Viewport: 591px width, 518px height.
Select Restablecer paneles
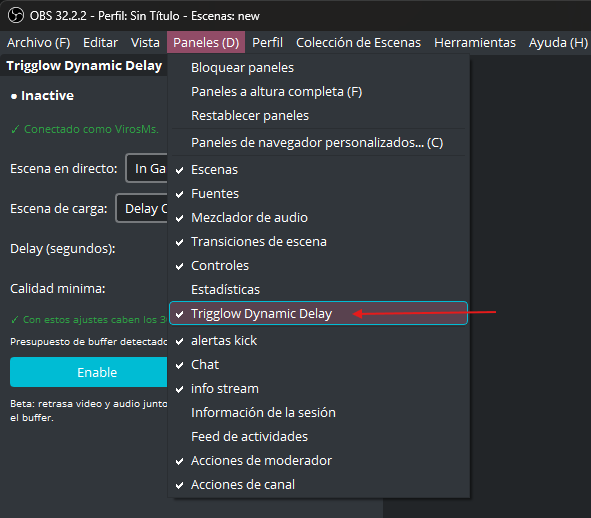click(318, 115)
